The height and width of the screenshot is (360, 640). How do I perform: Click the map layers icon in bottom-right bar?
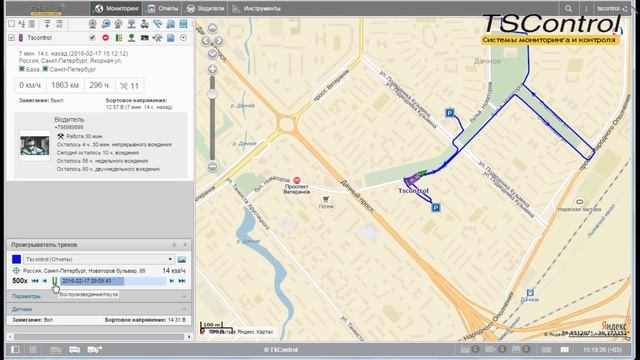[564, 350]
